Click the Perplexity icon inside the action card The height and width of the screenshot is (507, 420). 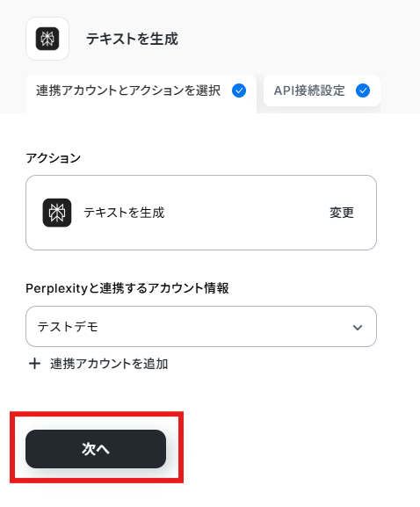coord(57,213)
